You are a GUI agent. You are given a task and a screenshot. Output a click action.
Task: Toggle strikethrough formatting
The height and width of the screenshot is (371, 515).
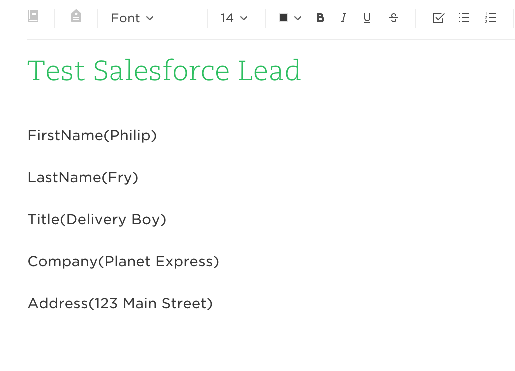pyautogui.click(x=393, y=18)
